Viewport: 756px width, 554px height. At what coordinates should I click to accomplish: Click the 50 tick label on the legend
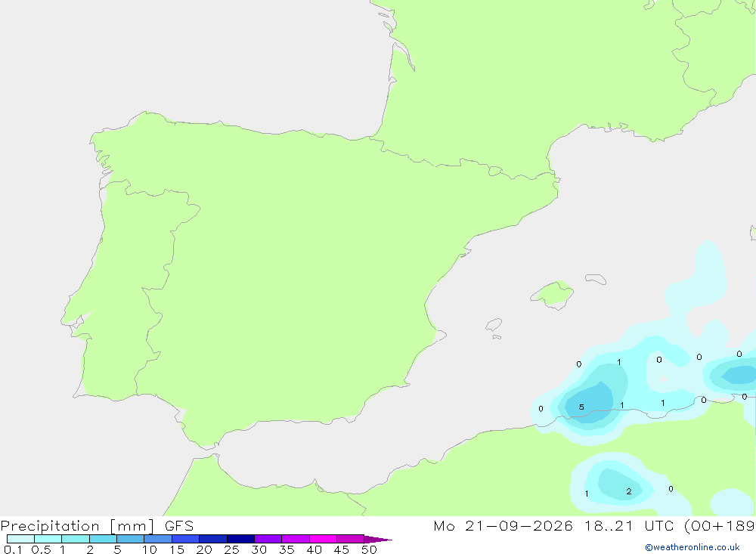click(369, 549)
